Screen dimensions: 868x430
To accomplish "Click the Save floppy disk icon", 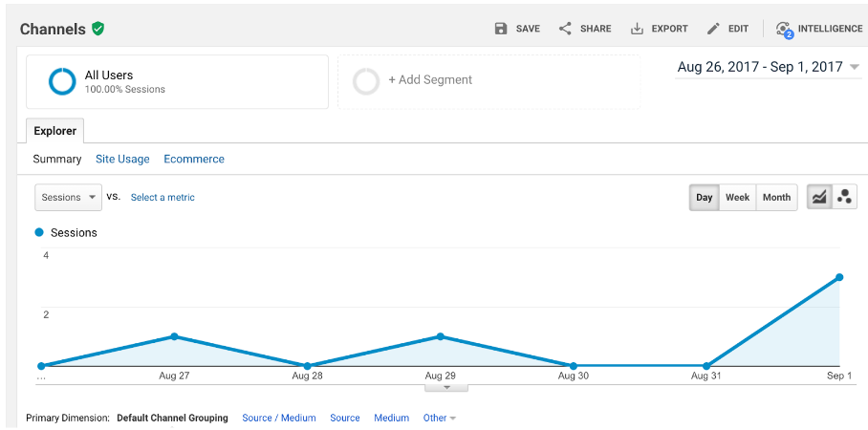I will (x=501, y=29).
